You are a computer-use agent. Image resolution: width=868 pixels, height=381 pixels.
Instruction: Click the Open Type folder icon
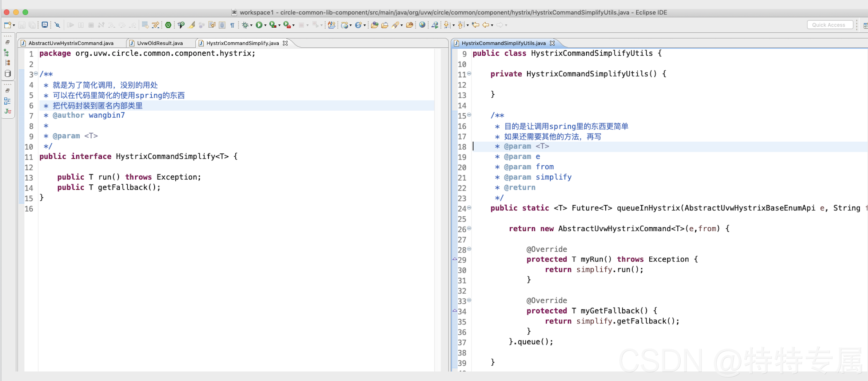pos(375,25)
